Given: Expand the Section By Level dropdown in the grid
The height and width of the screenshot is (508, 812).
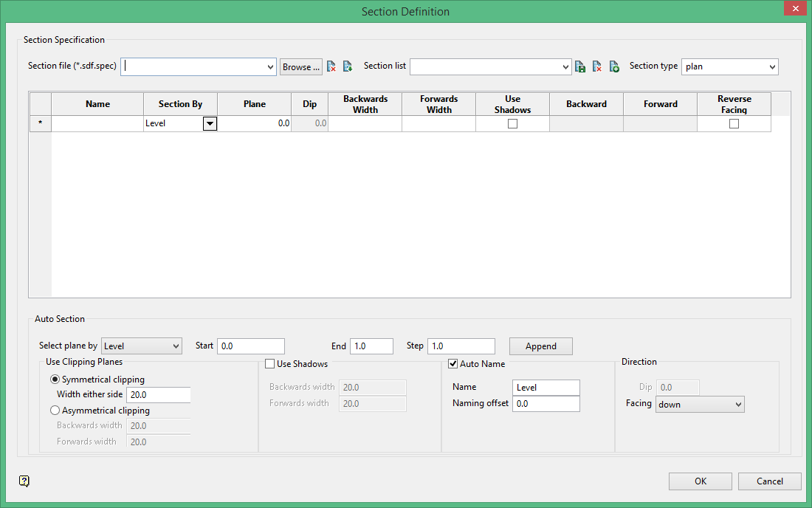Looking at the screenshot, I should click(x=210, y=124).
